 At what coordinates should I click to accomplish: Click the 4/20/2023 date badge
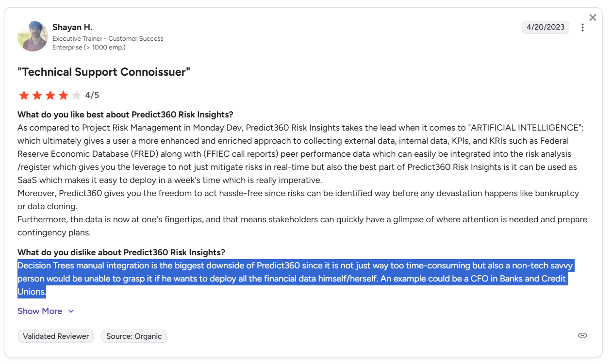tap(546, 27)
